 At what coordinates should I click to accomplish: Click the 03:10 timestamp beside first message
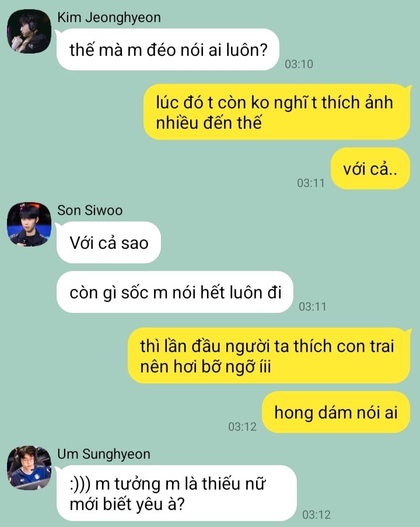(x=299, y=64)
